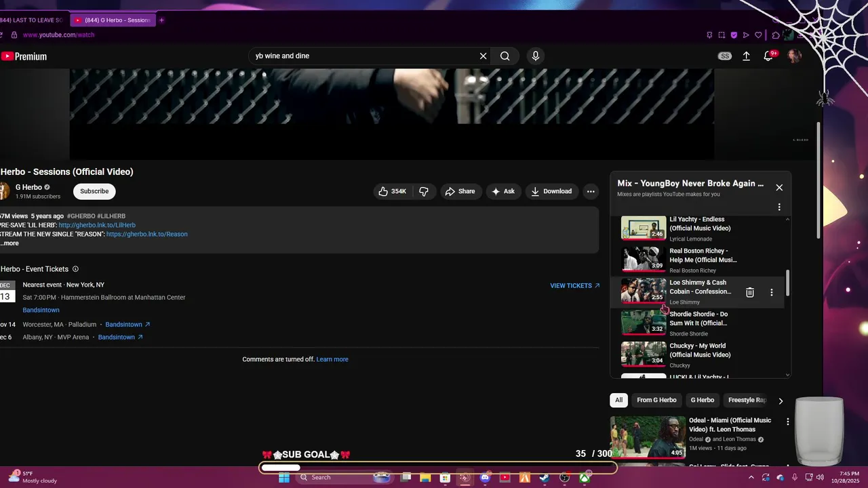Open Bandsintown link for Albany MVP Arena
Screen dimensions: 868x488
pos(120,338)
